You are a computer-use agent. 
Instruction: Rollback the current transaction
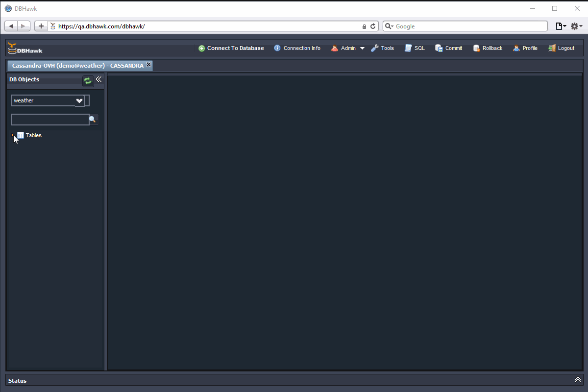(x=488, y=48)
